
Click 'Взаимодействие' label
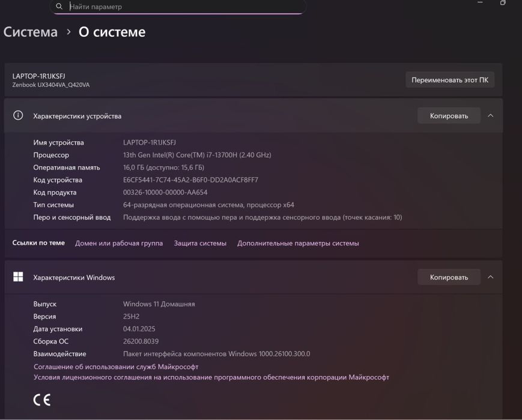click(x=59, y=354)
